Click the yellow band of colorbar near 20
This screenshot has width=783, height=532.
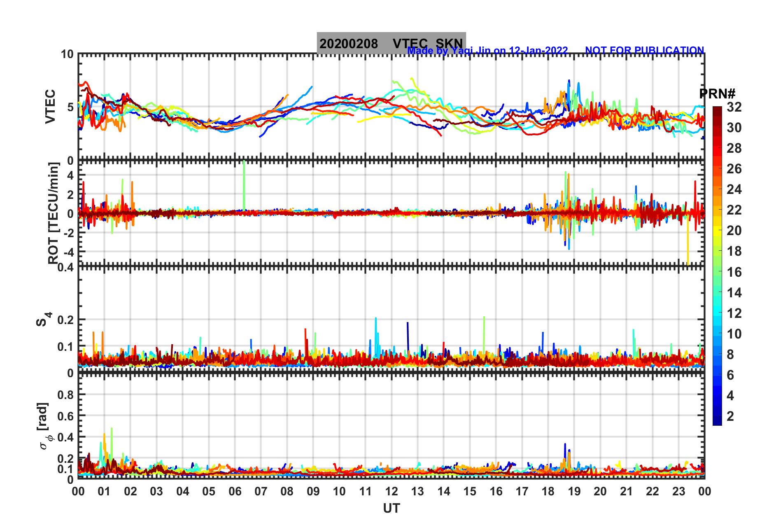tap(717, 231)
